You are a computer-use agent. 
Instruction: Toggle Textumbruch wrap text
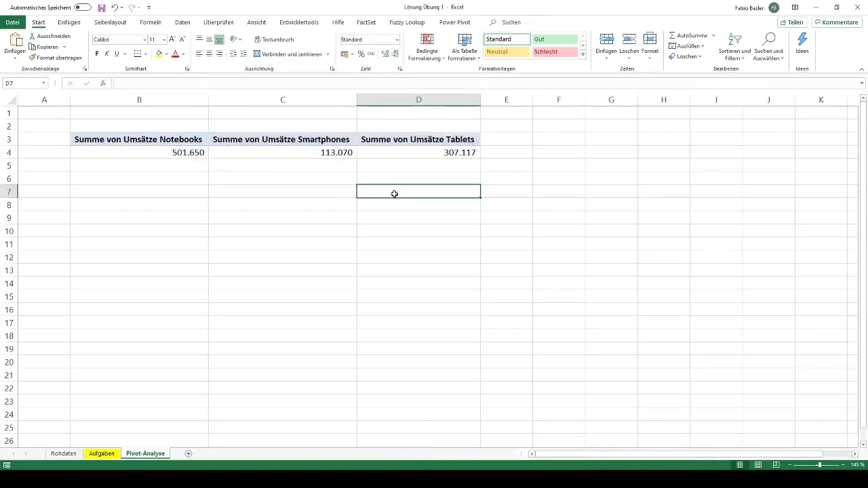[273, 39]
